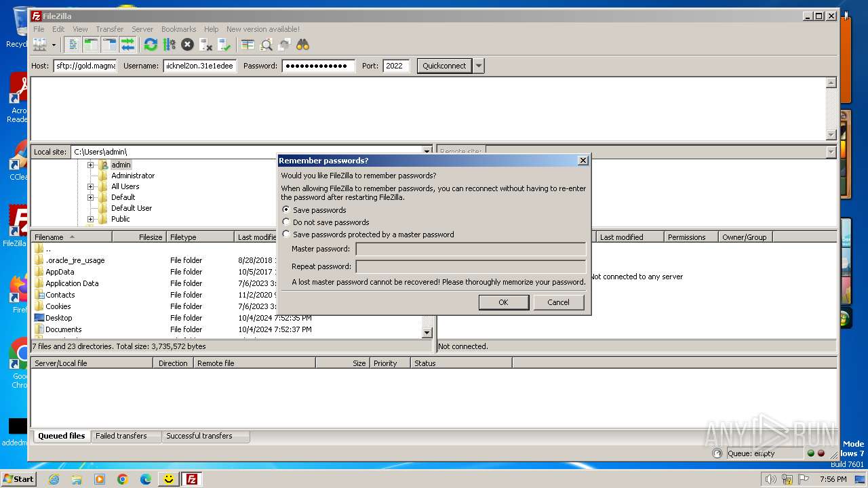The height and width of the screenshot is (488, 868).
Task: Open the Edit menu
Action: click(58, 29)
